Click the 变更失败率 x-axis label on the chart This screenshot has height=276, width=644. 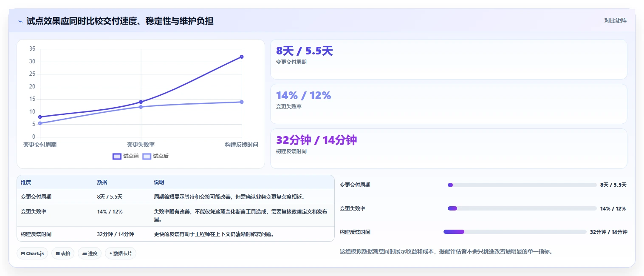(x=141, y=145)
